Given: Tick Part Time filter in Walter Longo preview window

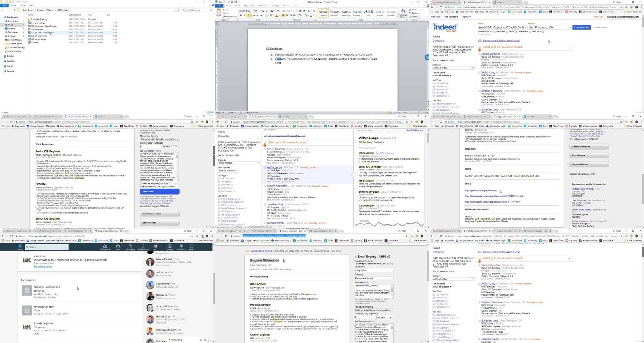Looking at the screenshot, I should pos(219,188).
